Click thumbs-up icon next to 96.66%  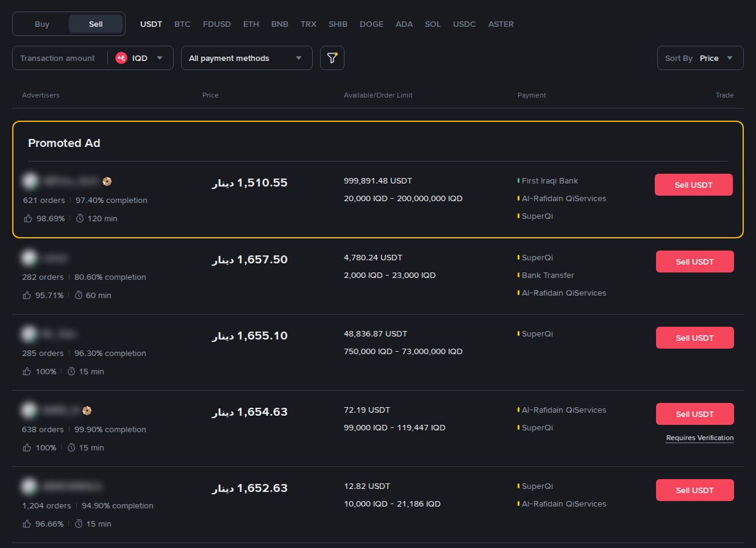tap(27, 524)
